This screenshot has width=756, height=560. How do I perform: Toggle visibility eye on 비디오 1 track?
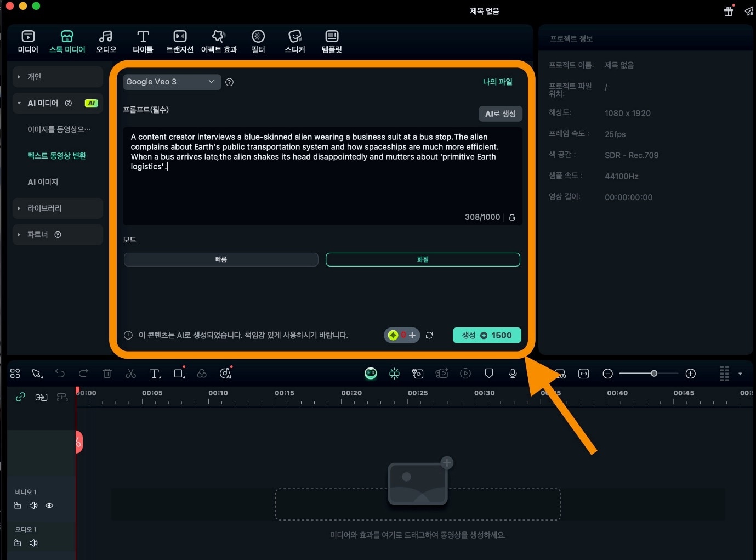[x=49, y=506]
